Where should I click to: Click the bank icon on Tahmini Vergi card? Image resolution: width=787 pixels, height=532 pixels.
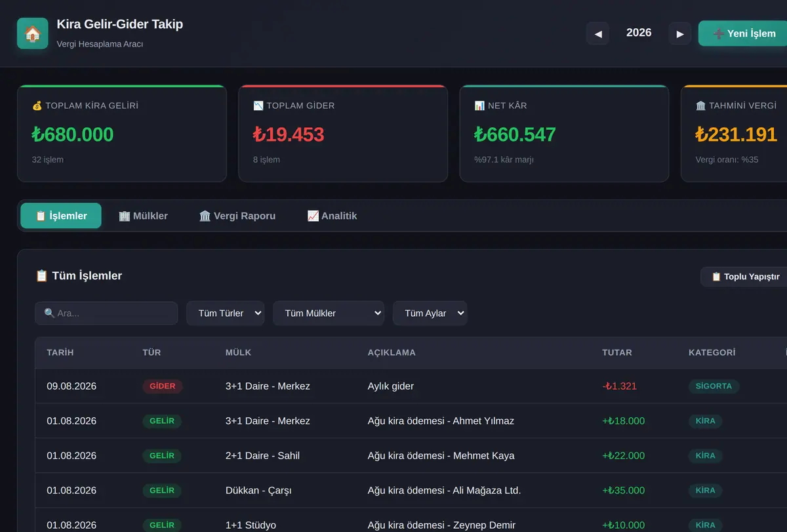[701, 106]
